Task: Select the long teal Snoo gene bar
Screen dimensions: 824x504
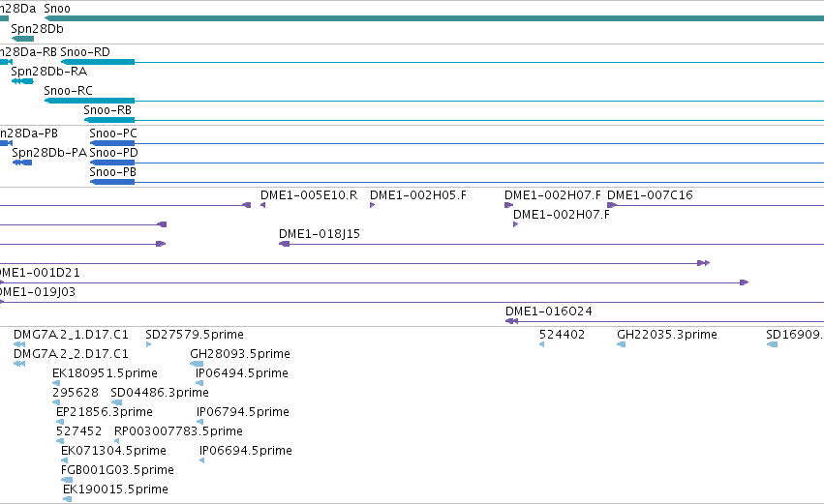Action: coord(434,18)
